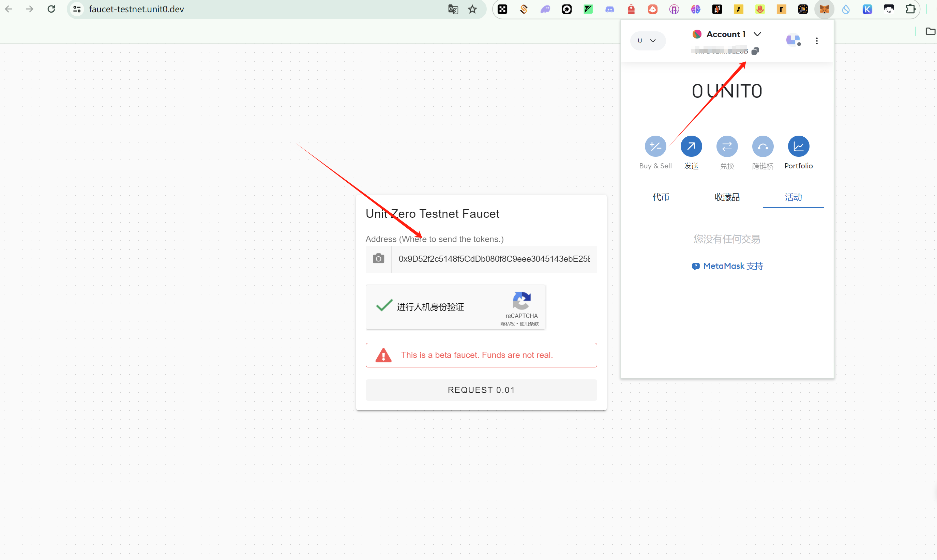Click the faucet address input field

click(x=494, y=259)
